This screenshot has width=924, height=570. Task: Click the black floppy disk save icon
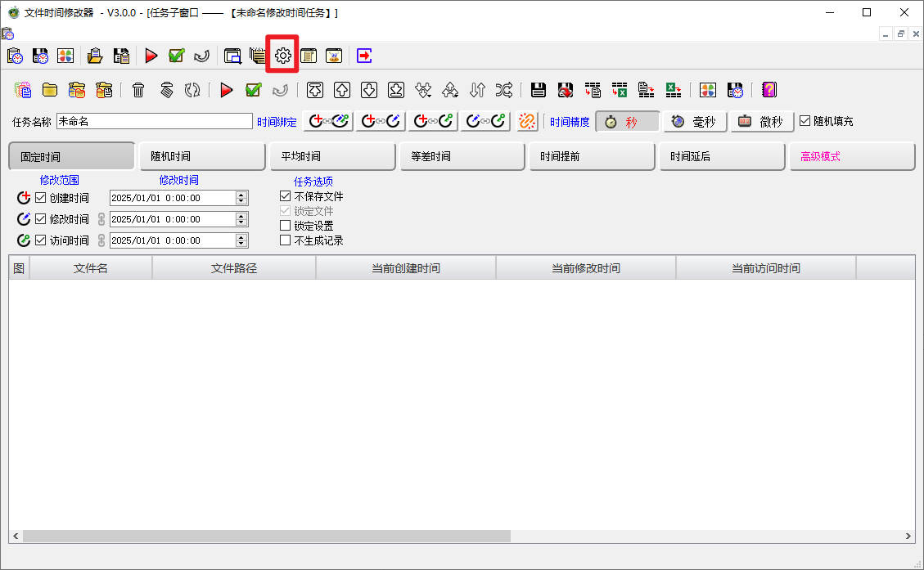coord(538,90)
